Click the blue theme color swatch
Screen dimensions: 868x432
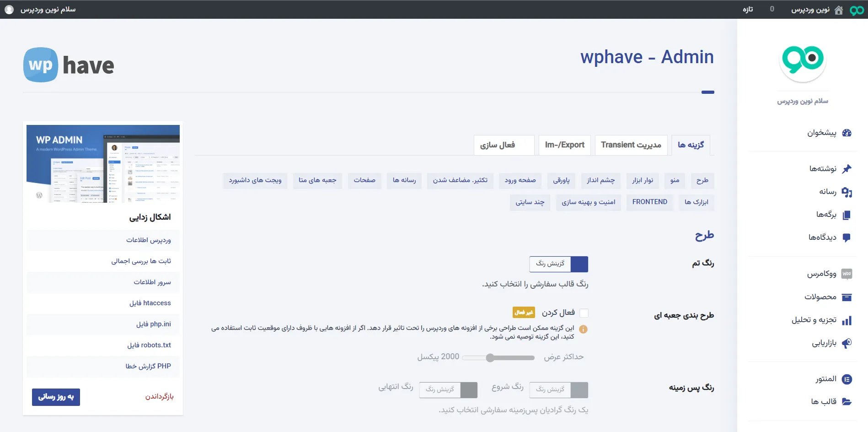(580, 265)
